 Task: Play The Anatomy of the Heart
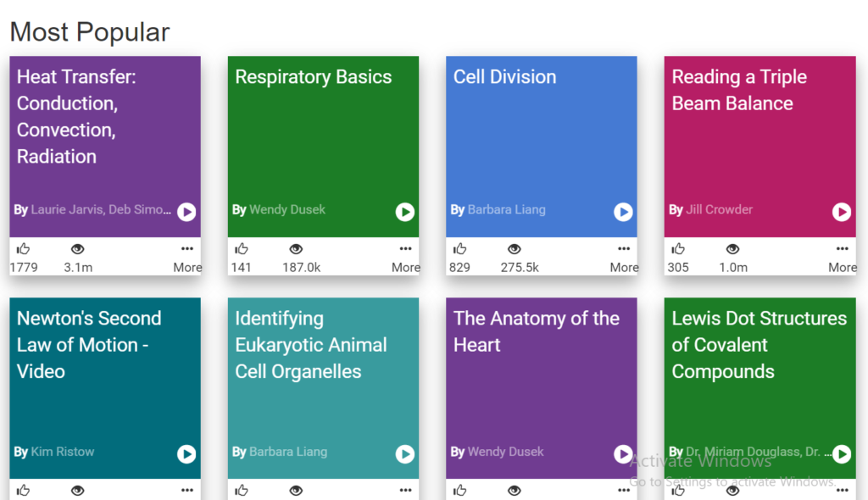[x=623, y=454]
